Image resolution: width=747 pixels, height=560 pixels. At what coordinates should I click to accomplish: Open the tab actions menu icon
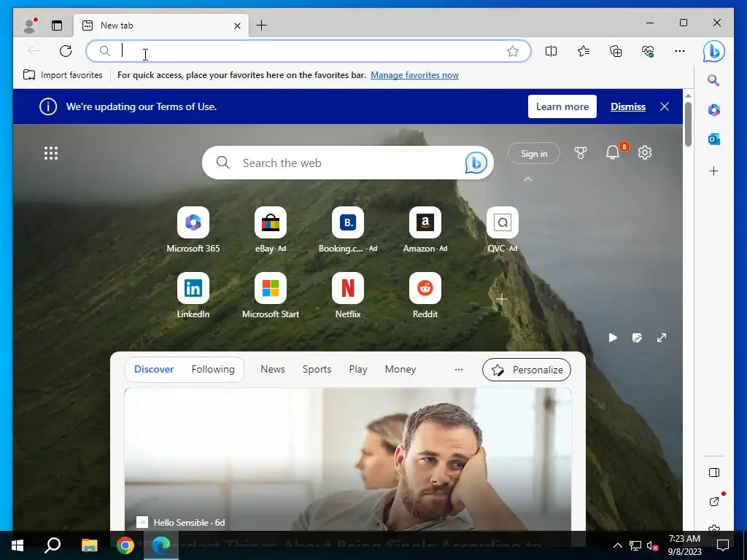(57, 26)
